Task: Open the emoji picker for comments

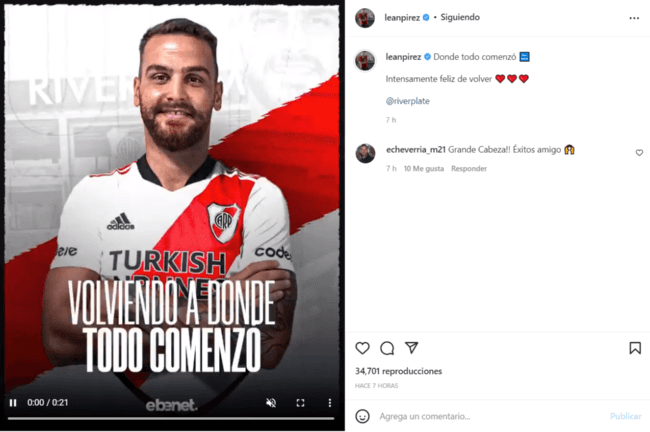Action: 362,416
